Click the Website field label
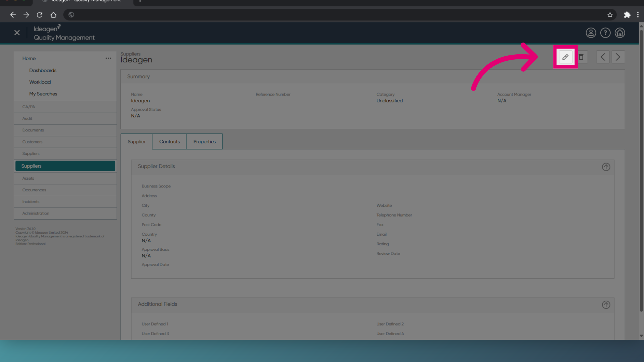Image resolution: width=644 pixels, height=362 pixels. pos(384,205)
